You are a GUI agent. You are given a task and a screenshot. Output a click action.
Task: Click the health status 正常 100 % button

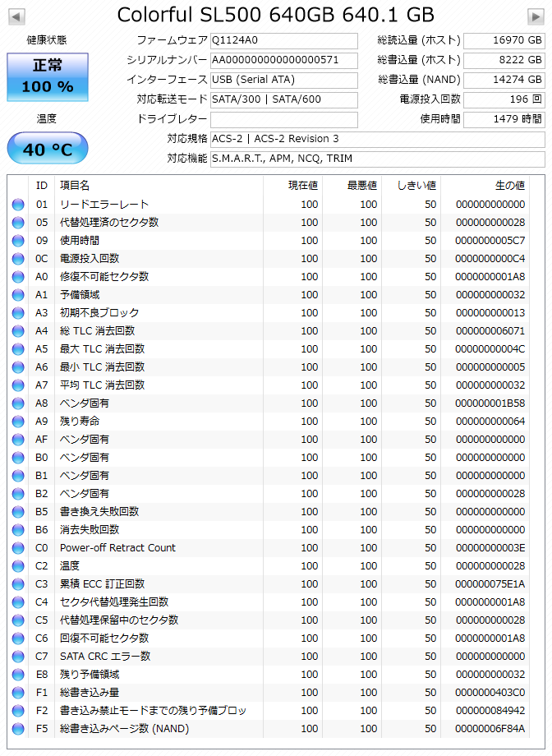(x=48, y=77)
